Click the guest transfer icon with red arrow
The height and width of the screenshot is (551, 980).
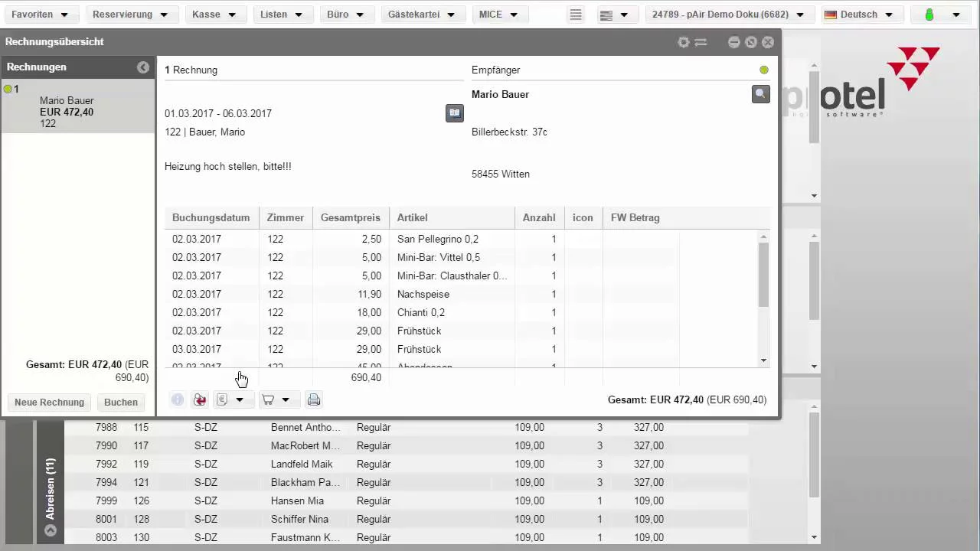coord(200,399)
